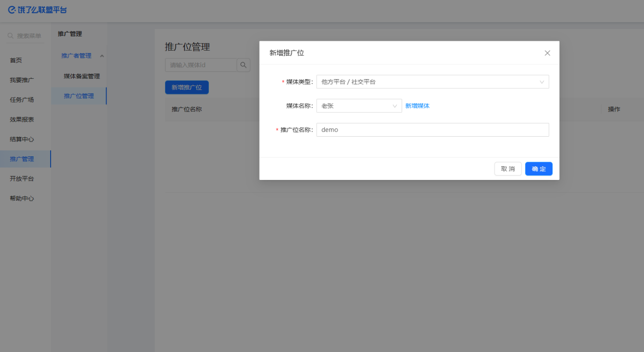
Task: Select 推广管理 in left sidebar
Action: [x=26, y=159]
